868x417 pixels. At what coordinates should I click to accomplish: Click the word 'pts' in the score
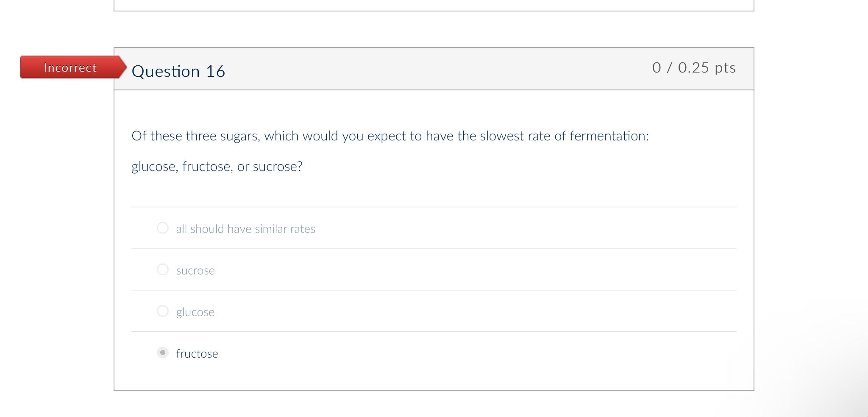[725, 68]
